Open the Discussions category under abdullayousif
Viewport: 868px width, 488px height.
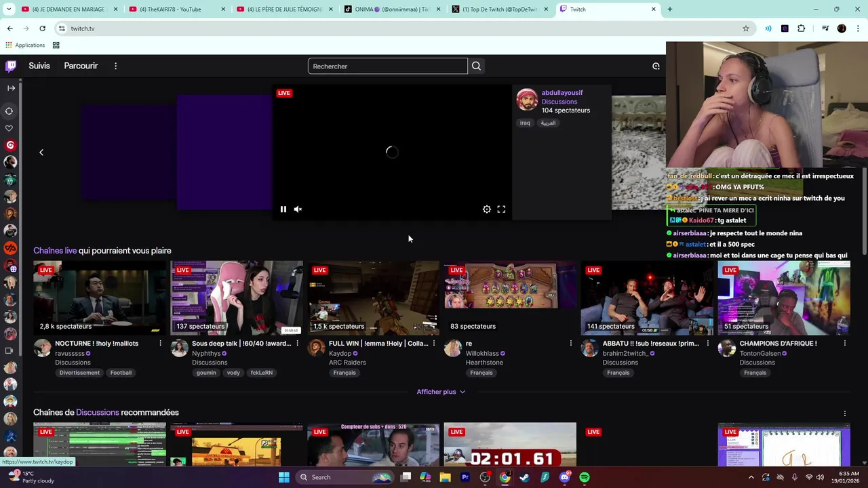pyautogui.click(x=559, y=102)
